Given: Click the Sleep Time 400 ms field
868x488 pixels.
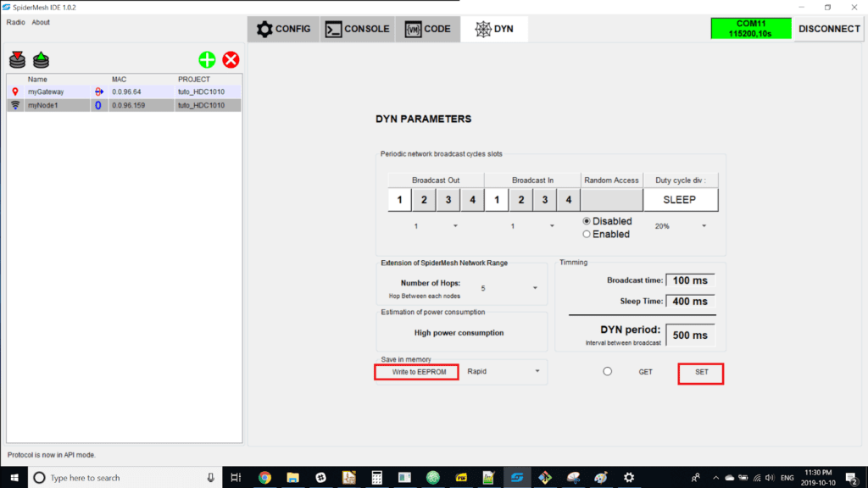Looking at the screenshot, I should (690, 302).
